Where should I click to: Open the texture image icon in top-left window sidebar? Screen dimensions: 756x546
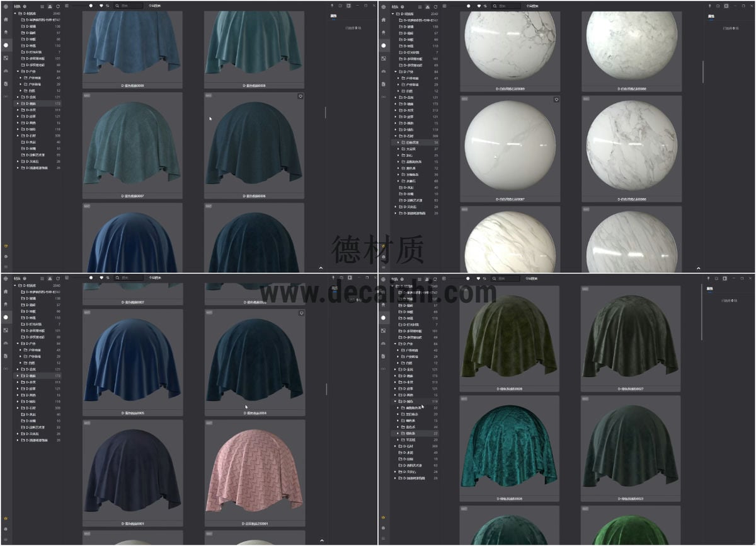click(x=6, y=58)
